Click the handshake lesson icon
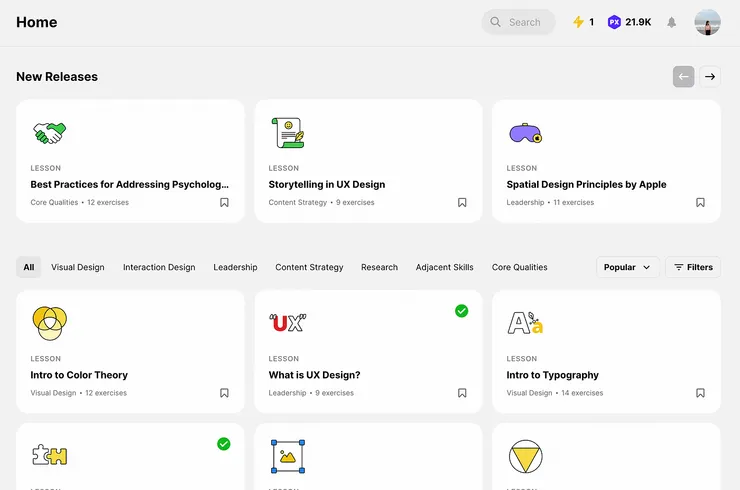The width and height of the screenshot is (740, 490). 49,132
